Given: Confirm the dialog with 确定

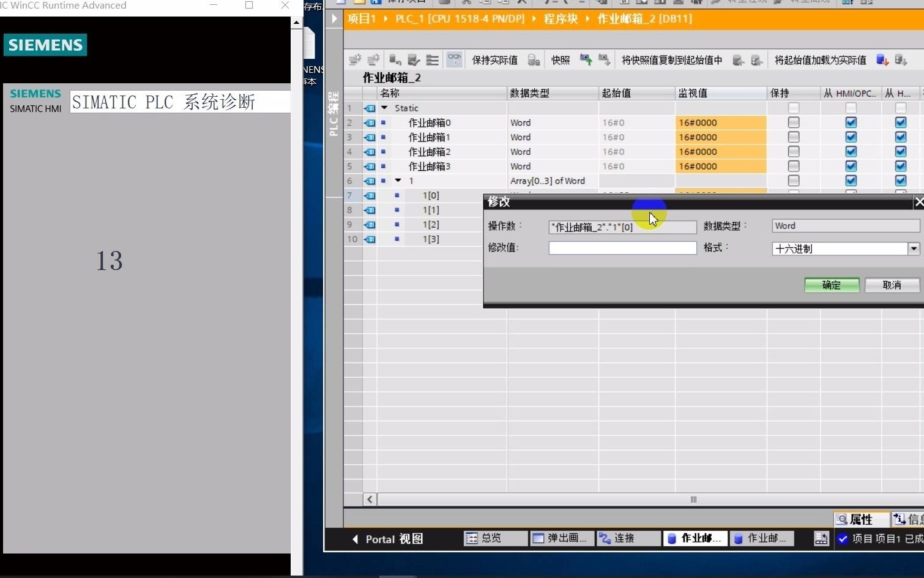Looking at the screenshot, I should [832, 285].
